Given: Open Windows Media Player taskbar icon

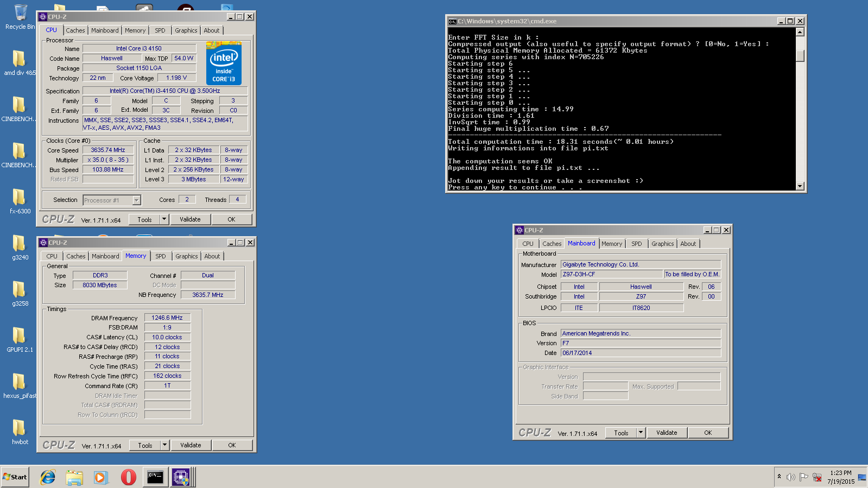Looking at the screenshot, I should pyautogui.click(x=100, y=477).
